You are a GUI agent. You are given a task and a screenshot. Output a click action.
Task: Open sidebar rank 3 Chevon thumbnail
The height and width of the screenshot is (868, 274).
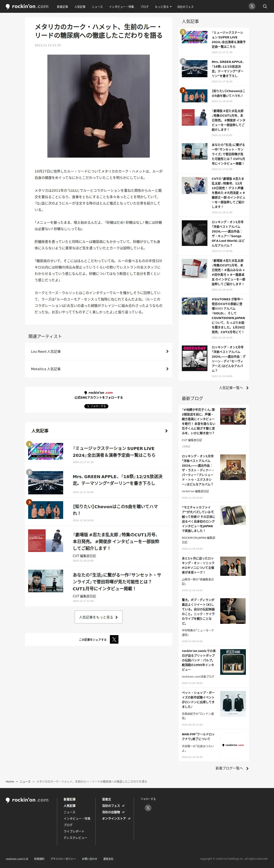[x=194, y=96]
